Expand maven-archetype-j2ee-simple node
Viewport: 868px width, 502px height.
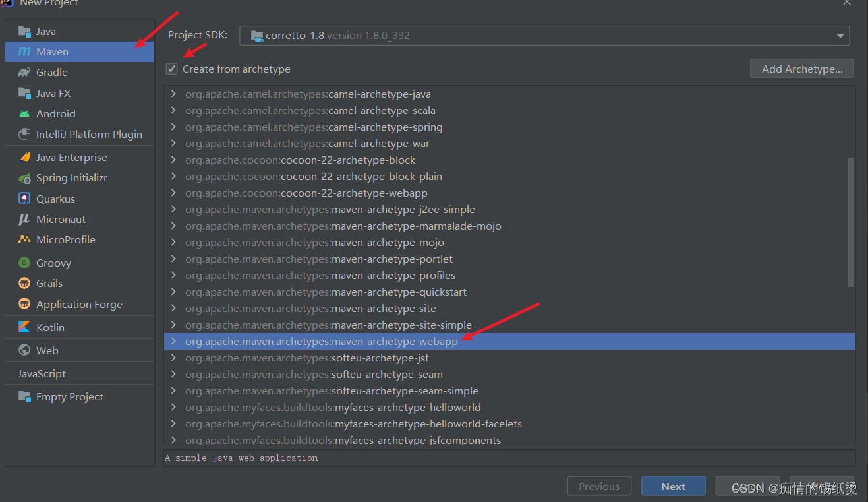coord(173,209)
